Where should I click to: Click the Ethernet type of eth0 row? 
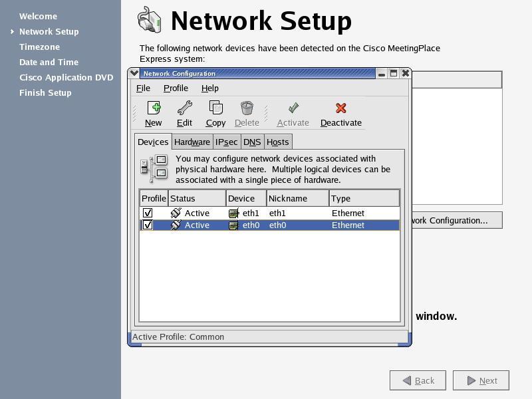pos(348,225)
